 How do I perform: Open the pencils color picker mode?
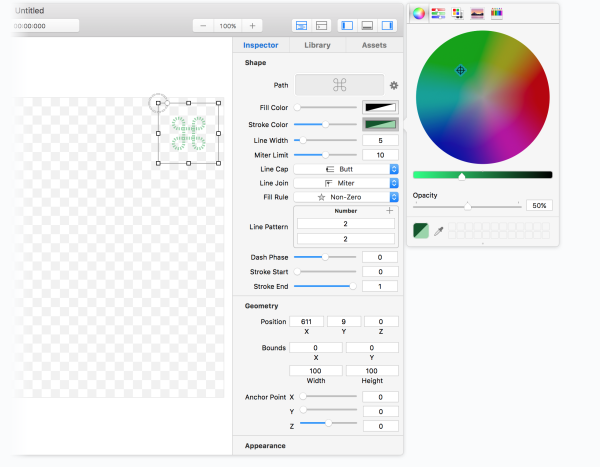497,13
